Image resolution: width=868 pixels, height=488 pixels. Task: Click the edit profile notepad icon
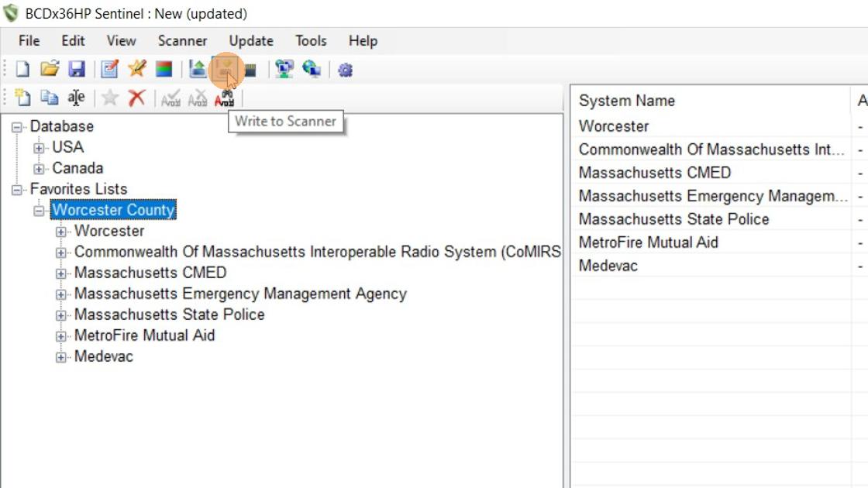pos(109,69)
